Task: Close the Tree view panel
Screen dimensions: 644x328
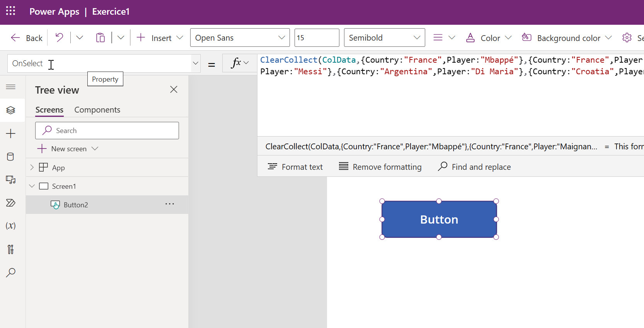Action: click(x=174, y=89)
